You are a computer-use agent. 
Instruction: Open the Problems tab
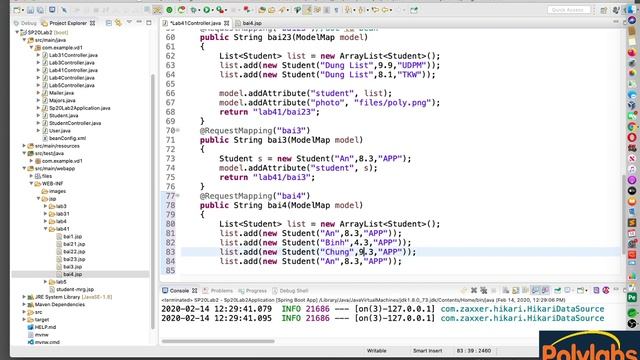tap(218, 291)
